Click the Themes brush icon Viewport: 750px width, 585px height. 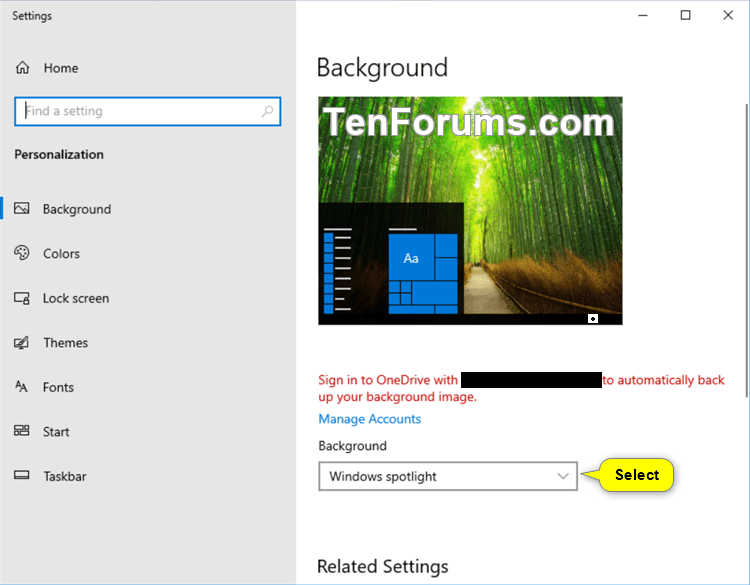pyautogui.click(x=22, y=342)
